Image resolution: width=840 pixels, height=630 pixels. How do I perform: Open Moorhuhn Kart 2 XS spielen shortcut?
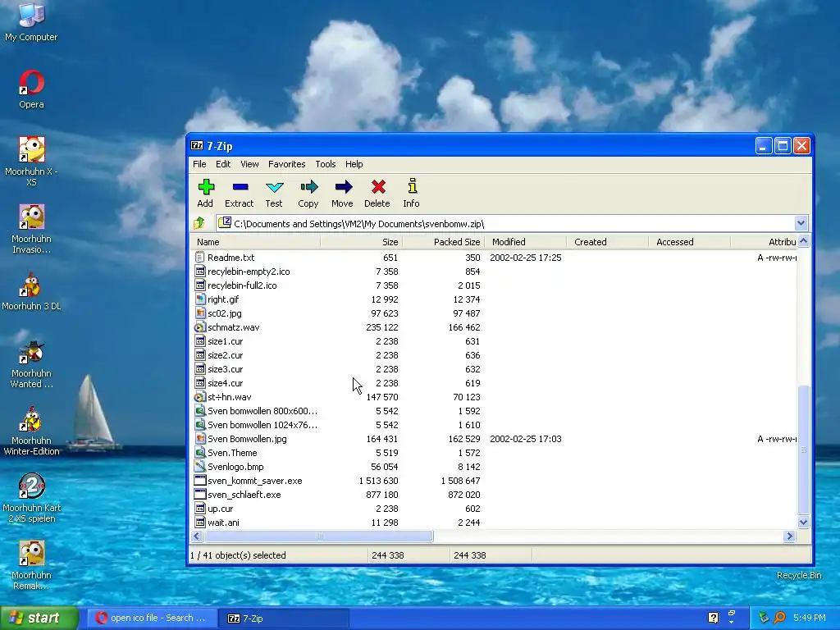tap(31, 498)
